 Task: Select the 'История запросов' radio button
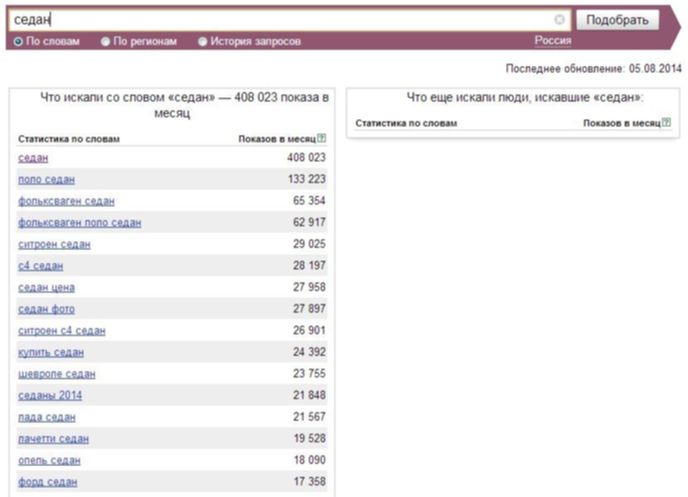pyautogui.click(x=202, y=42)
